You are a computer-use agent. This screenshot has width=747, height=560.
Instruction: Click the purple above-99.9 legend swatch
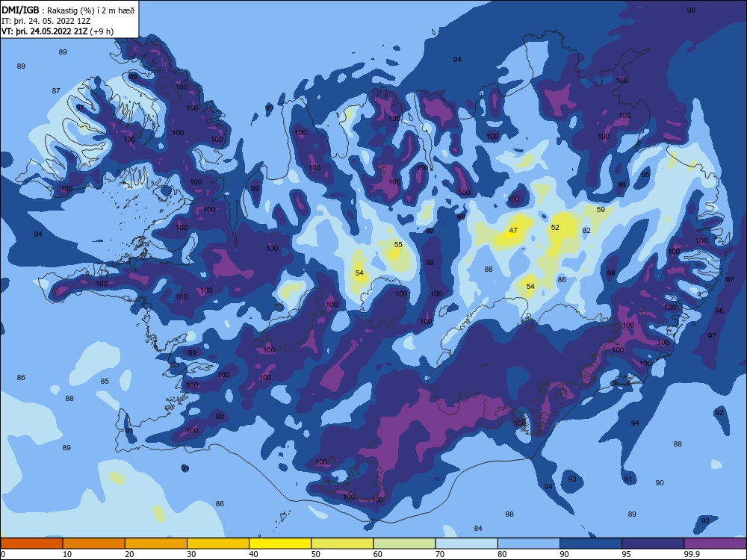tap(715, 544)
